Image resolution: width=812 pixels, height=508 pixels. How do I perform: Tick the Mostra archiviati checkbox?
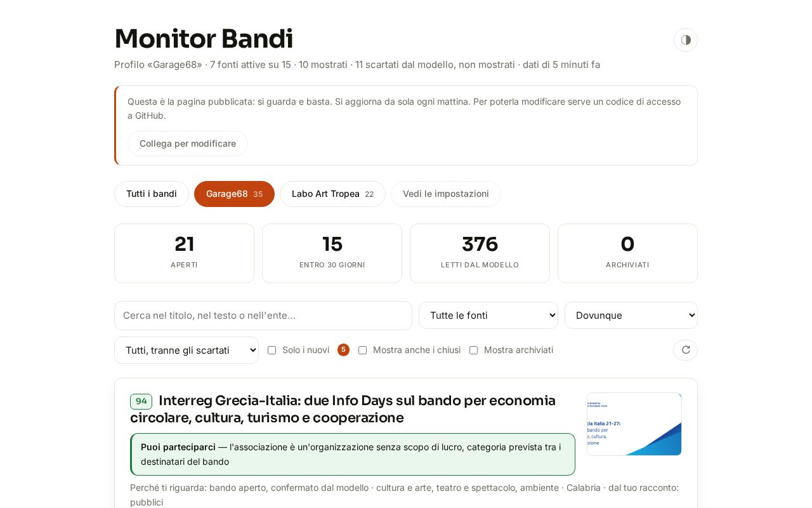click(474, 350)
